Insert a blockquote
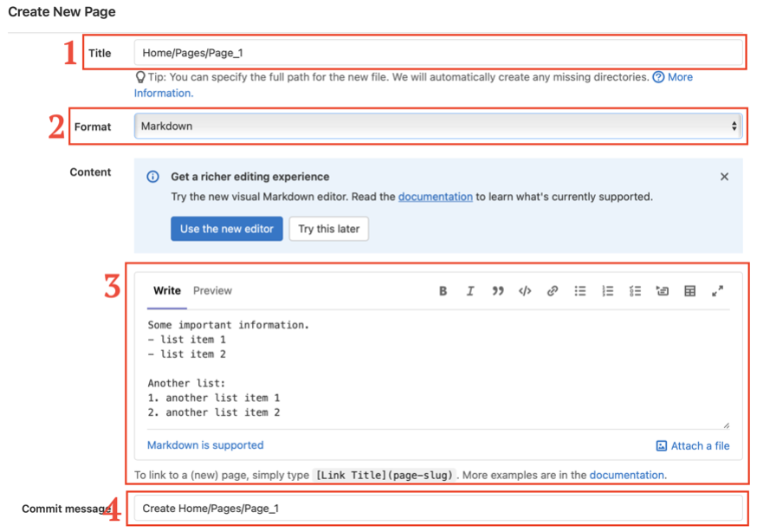Screen dimensions: 757x532 click(x=498, y=291)
